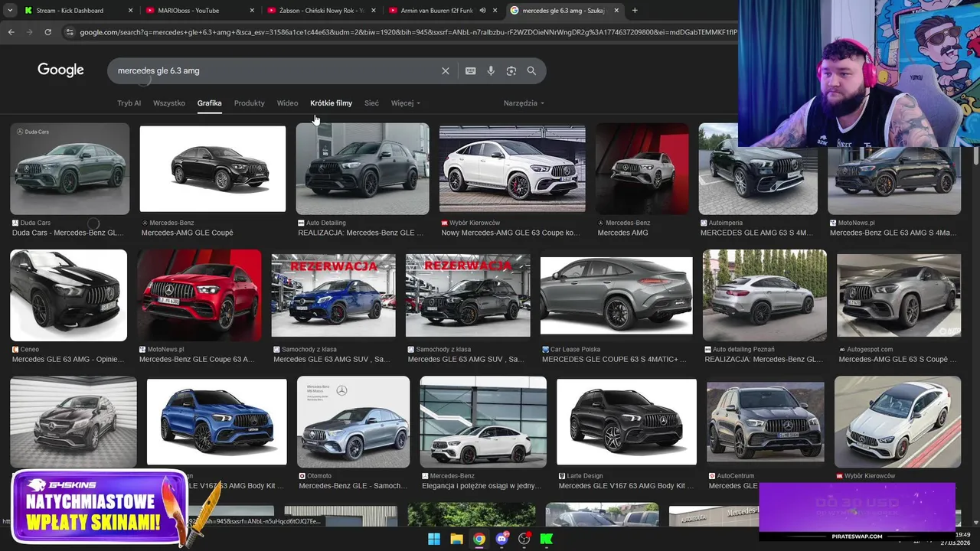Click the Autoimperia source link

click(x=720, y=223)
